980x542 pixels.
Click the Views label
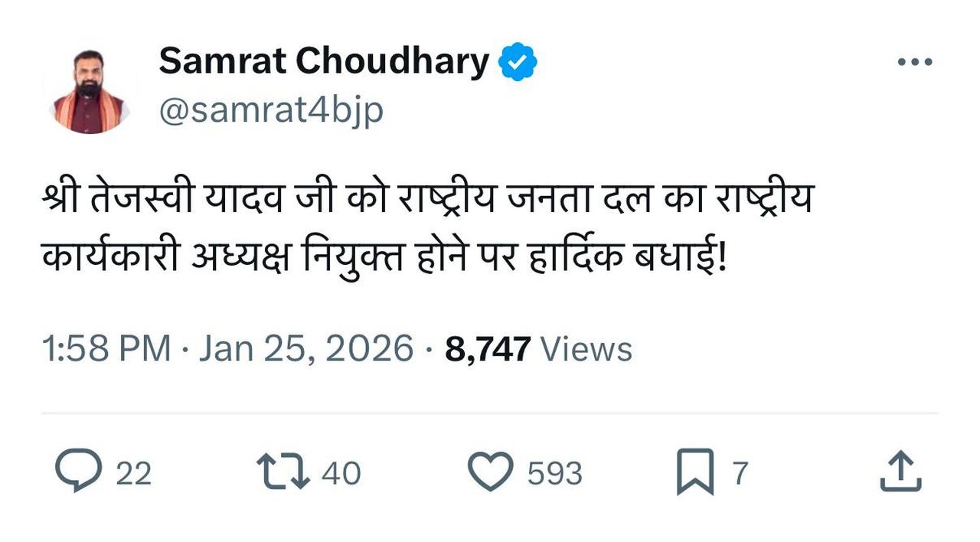pos(586,350)
